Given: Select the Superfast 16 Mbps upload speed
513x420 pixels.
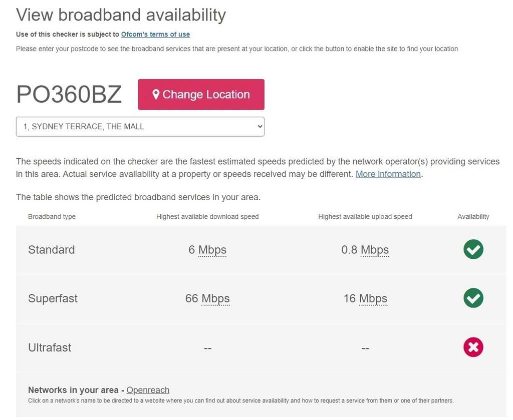Looking at the screenshot, I should pyautogui.click(x=365, y=298).
